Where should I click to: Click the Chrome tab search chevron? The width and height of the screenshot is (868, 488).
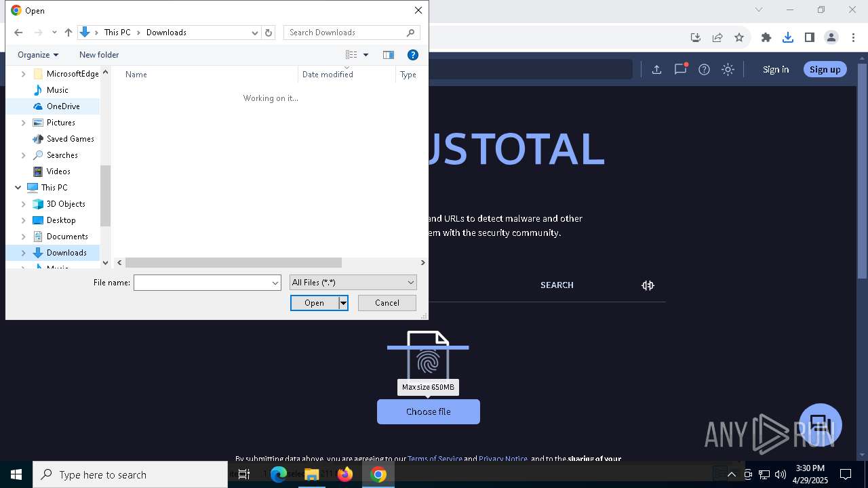click(x=759, y=9)
